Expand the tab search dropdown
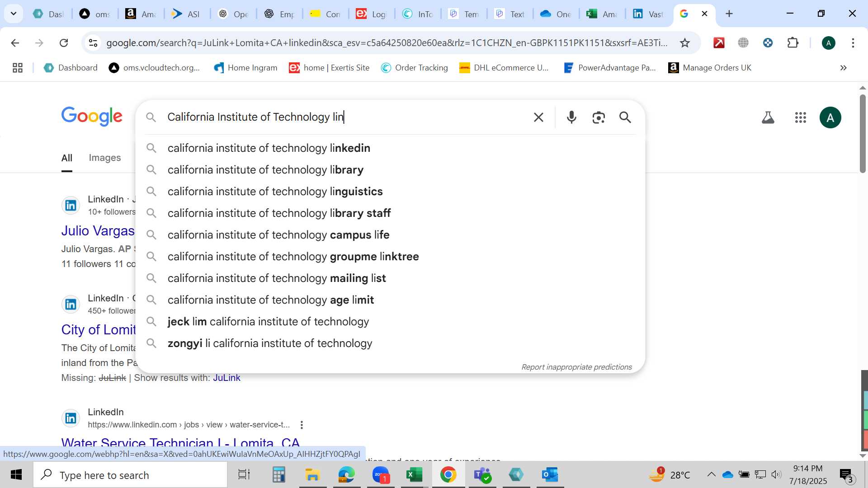 [14, 14]
